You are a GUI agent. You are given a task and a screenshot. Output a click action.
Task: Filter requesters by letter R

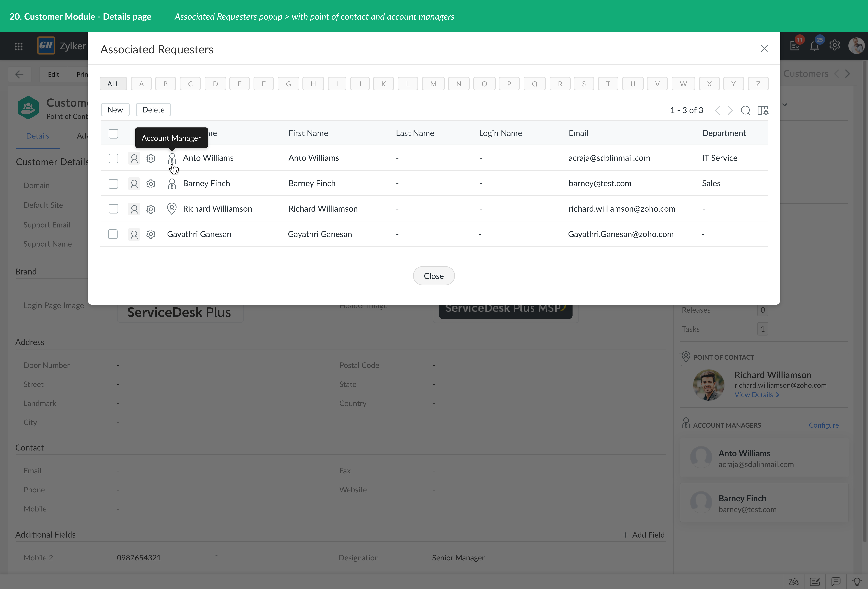[x=560, y=84]
